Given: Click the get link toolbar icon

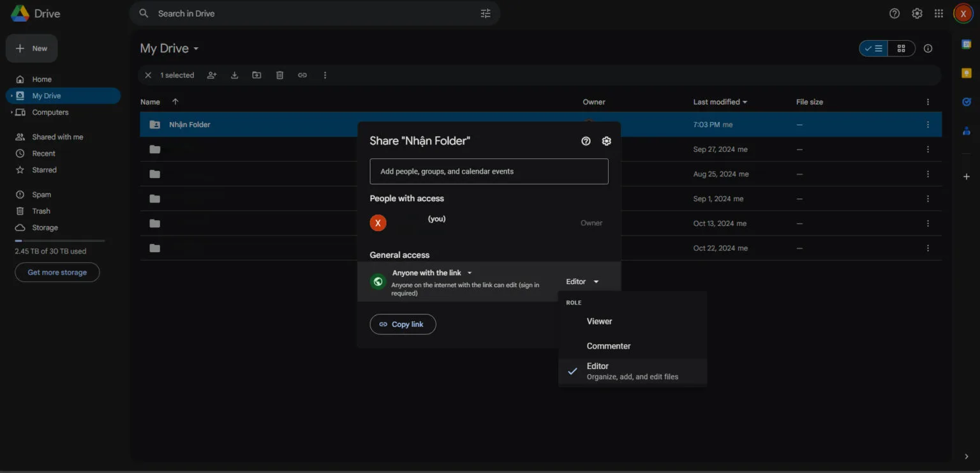Looking at the screenshot, I should (x=302, y=75).
